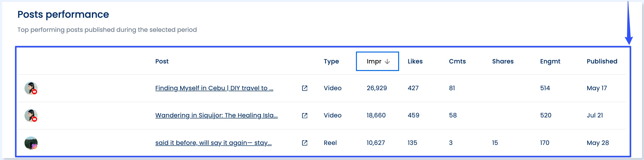Open the 'Wandering in Siquijor' post link

217,116
